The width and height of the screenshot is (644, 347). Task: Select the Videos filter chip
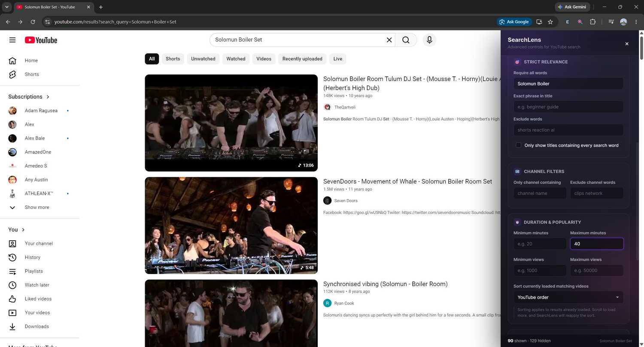(264, 59)
